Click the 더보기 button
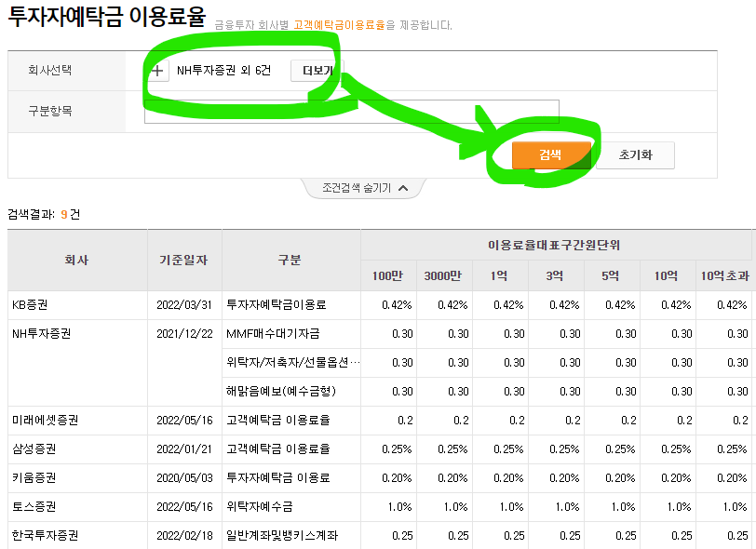This screenshot has height=549, width=756. point(317,71)
